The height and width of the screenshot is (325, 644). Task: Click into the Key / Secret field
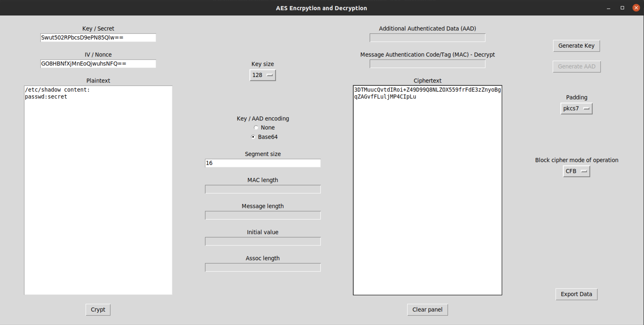click(98, 38)
